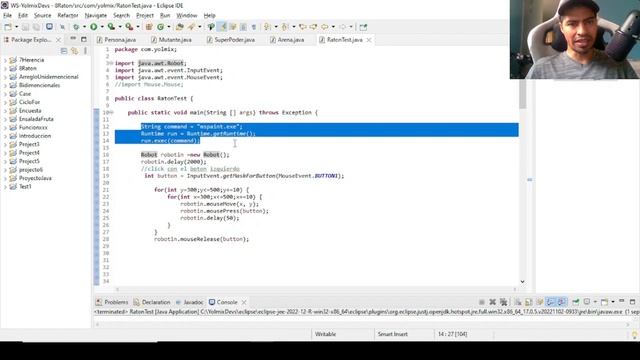Viewport: 640px width, 360px height.
Task: Toggle Show Whitespace Characters pilcrow icon
Action: (254, 27)
